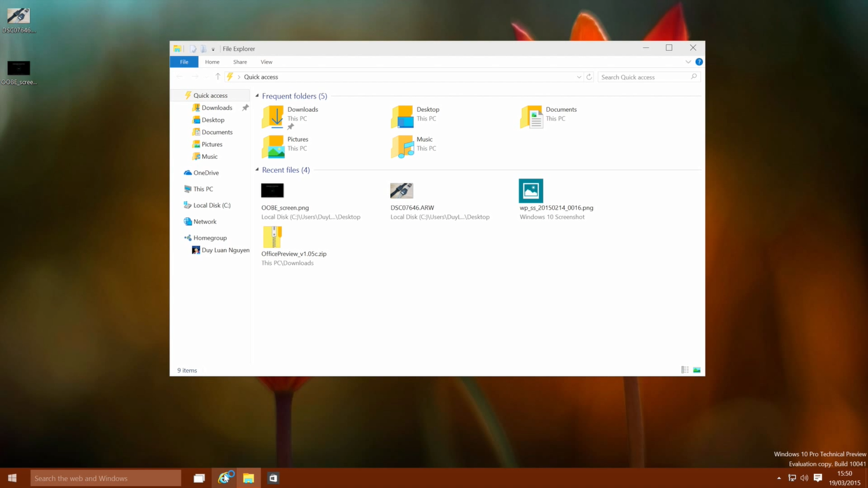Image resolution: width=868 pixels, height=488 pixels.
Task: Open the Store from the taskbar
Action: [x=273, y=478]
